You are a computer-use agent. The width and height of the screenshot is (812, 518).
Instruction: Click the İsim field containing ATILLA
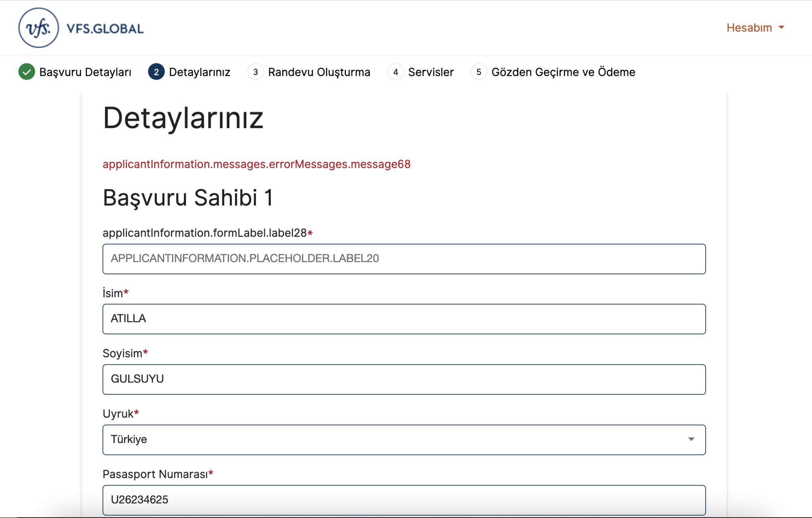(404, 319)
